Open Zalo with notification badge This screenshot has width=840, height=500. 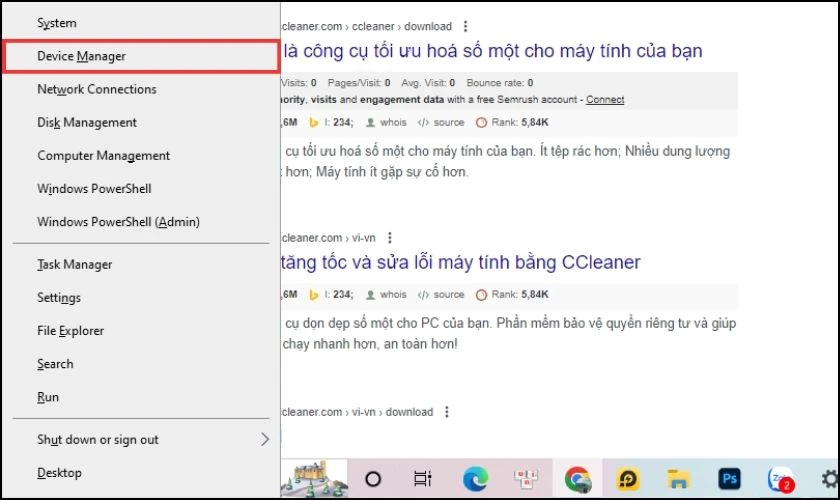[781, 479]
